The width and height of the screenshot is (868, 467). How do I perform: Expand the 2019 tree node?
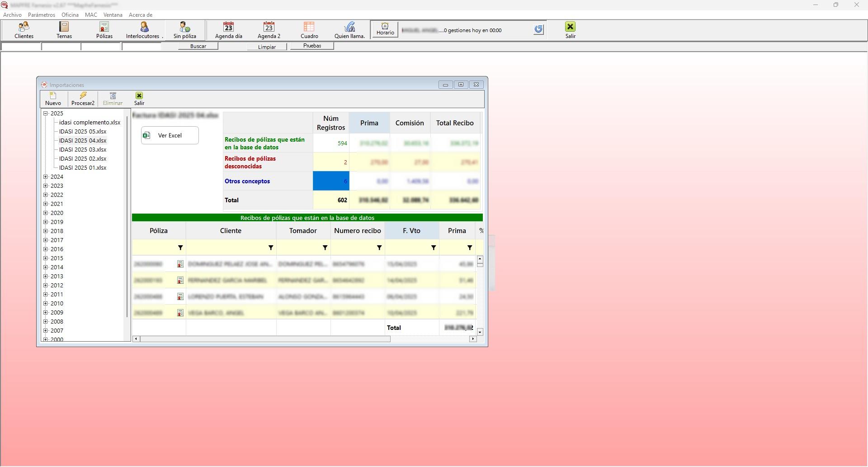[46, 222]
